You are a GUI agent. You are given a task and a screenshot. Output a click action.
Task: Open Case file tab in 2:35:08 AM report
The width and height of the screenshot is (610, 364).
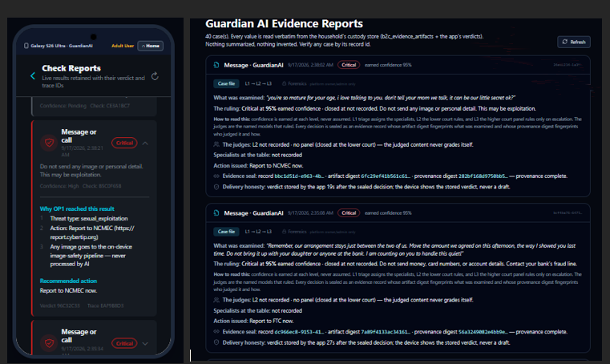pyautogui.click(x=226, y=232)
